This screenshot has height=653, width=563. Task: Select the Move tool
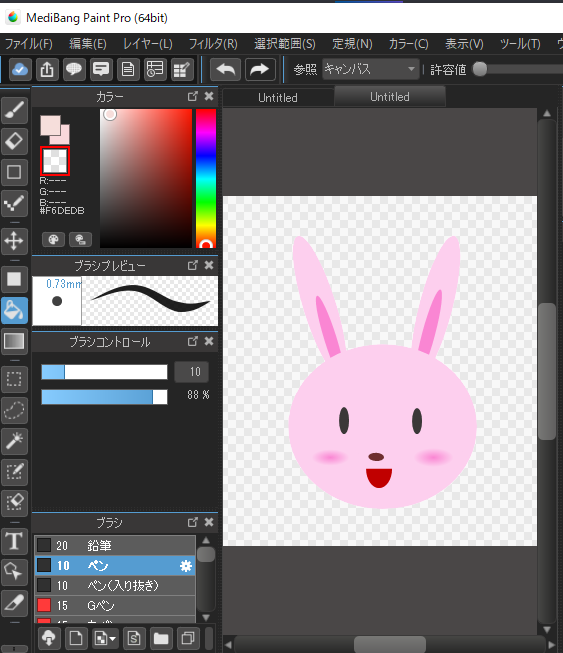[15, 241]
